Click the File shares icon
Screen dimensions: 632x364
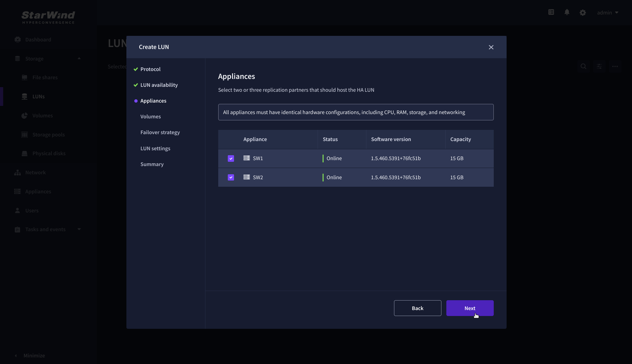pos(24,77)
